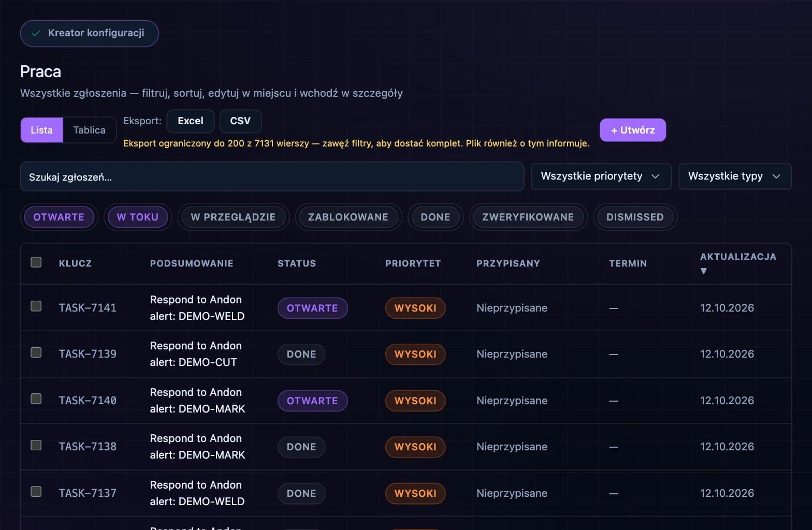Sort by the Przypisany column header
The image size is (812, 530).
point(508,263)
